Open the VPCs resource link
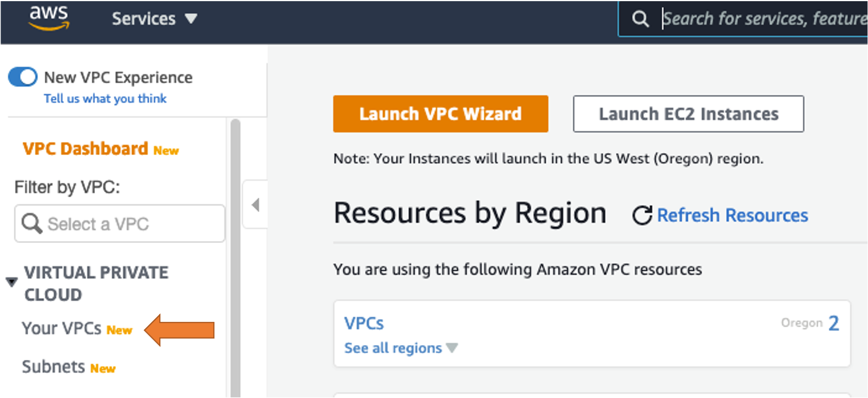This screenshot has width=868, height=398. click(x=364, y=323)
